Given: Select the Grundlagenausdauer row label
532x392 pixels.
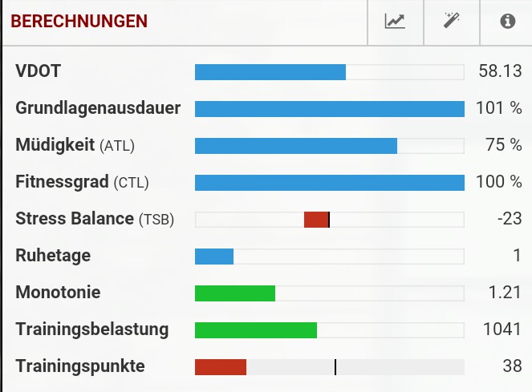Looking at the screenshot, I should 98,108.
